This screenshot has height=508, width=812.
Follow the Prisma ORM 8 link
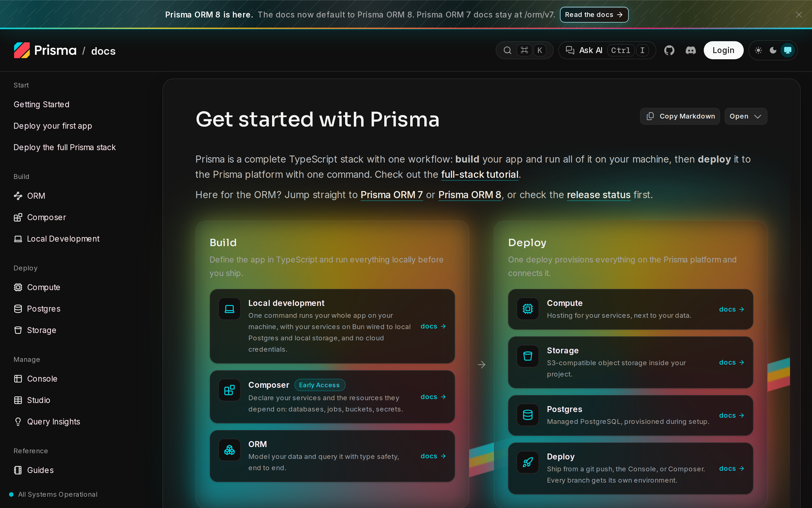coord(469,195)
